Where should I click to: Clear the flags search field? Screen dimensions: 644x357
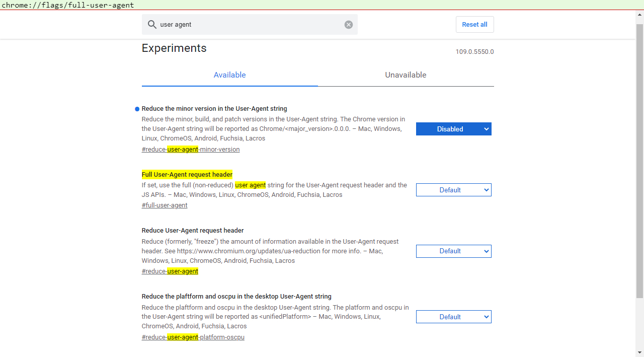click(x=349, y=25)
